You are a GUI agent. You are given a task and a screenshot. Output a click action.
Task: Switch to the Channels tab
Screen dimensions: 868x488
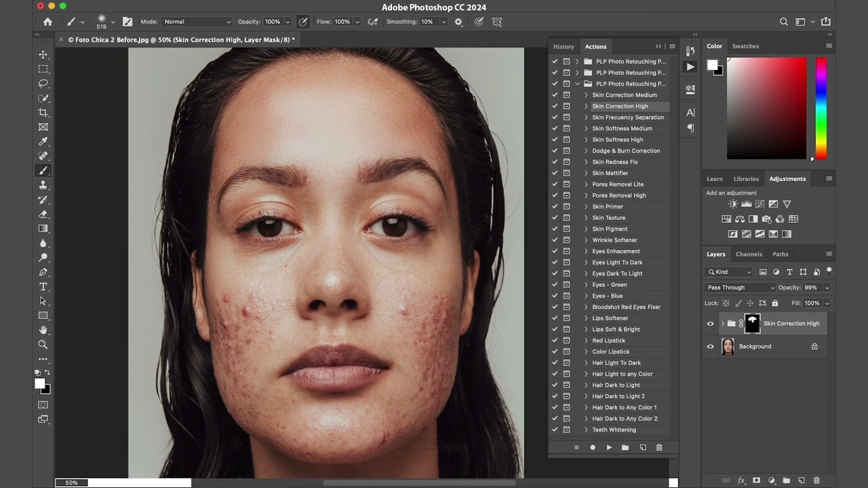click(749, 254)
